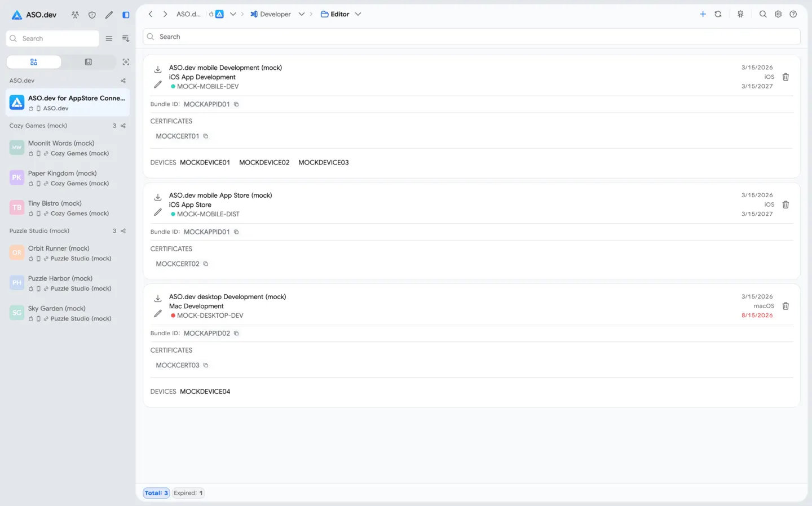
Task: Delete the ASO.dev mobile App Store profile
Action: click(x=785, y=205)
